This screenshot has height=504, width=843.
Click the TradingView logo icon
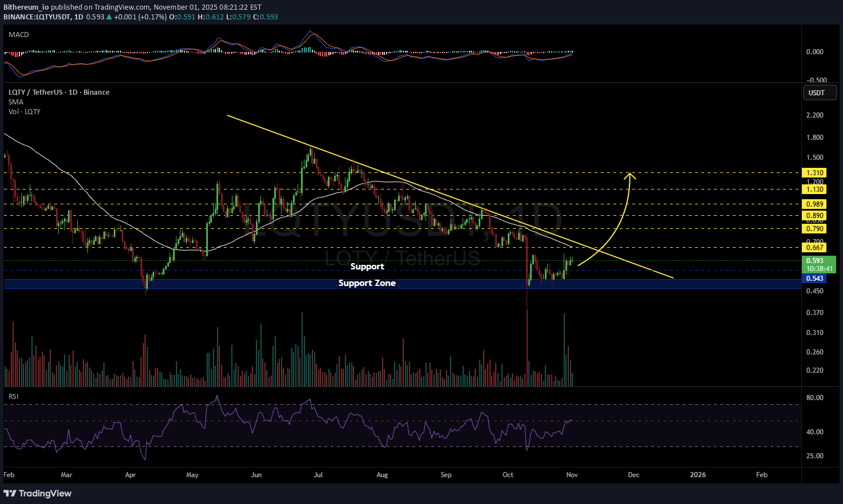pos(10,493)
